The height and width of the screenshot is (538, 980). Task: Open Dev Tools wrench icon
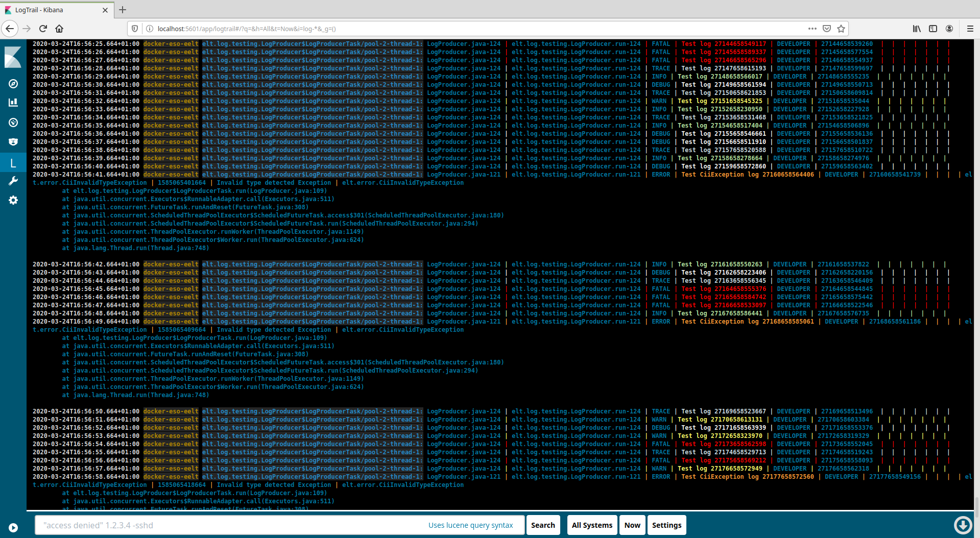[13, 181]
